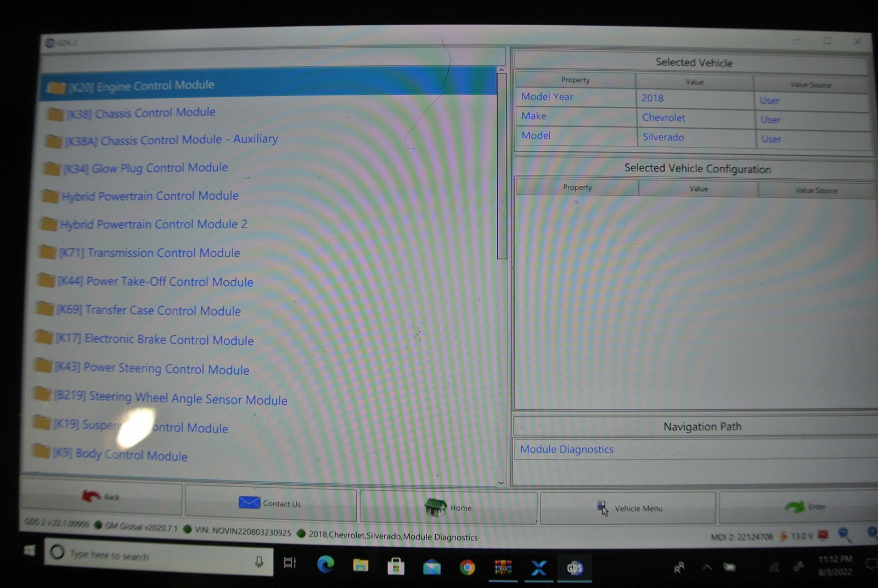This screenshot has width=878, height=588.
Task: Return to Home screen
Action: [448, 507]
